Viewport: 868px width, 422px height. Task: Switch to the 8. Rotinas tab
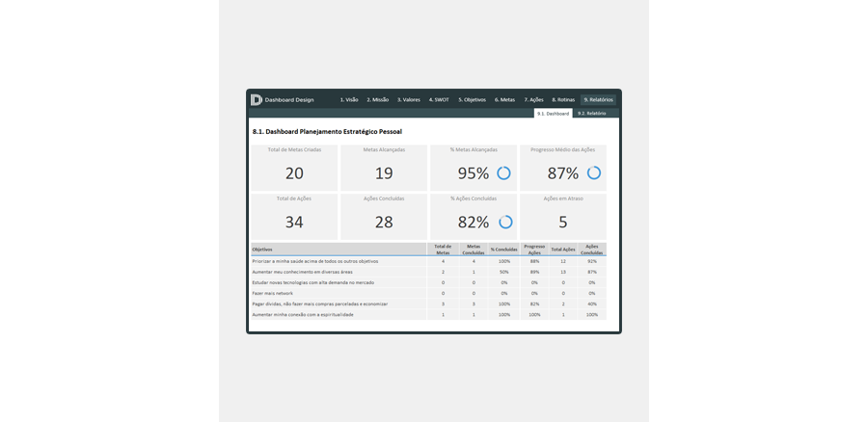(x=563, y=99)
